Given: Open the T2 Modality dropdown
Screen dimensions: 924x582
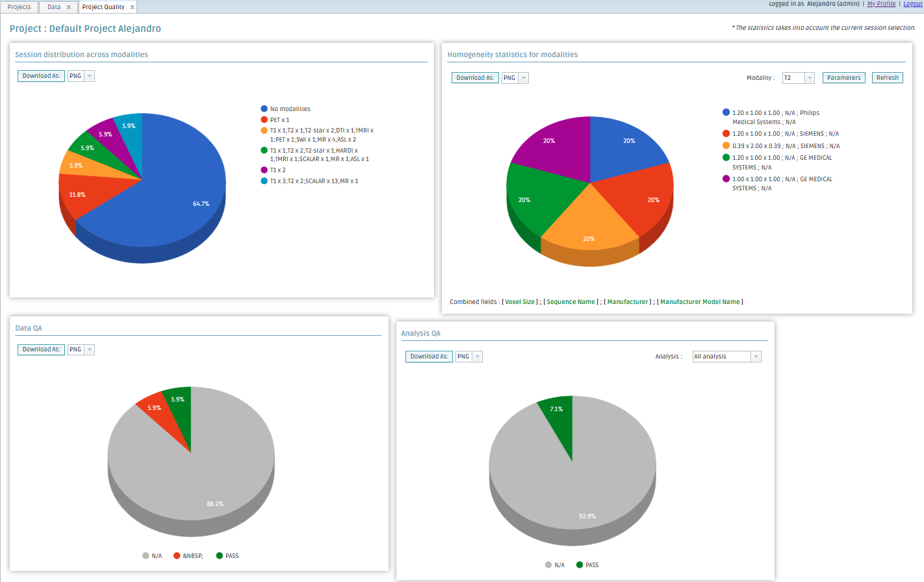Looking at the screenshot, I should [810, 78].
